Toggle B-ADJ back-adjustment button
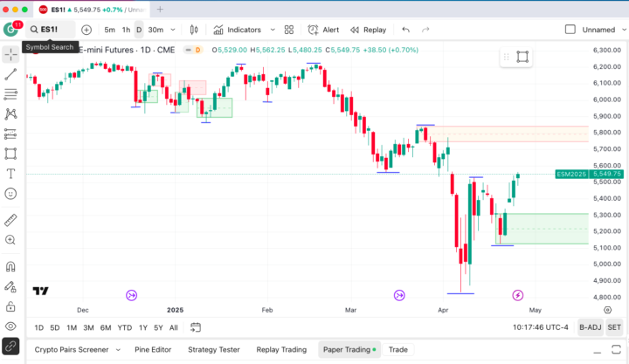 591,327
